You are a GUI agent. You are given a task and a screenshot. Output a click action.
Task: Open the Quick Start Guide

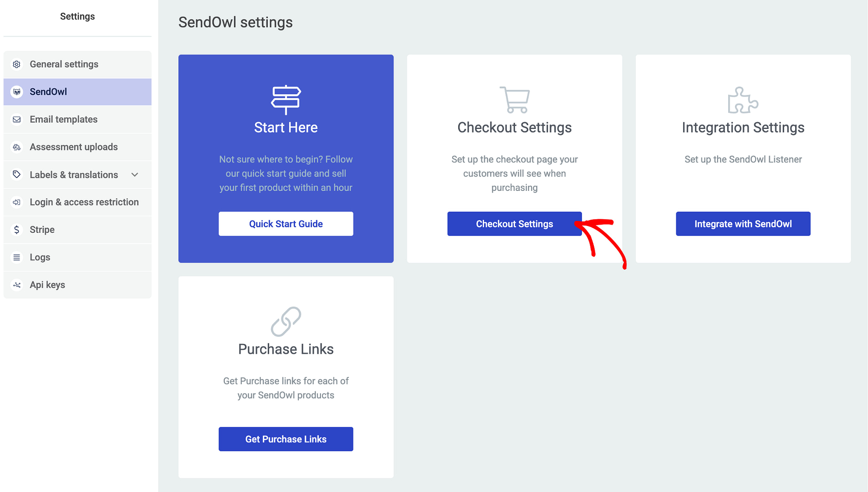pos(286,224)
